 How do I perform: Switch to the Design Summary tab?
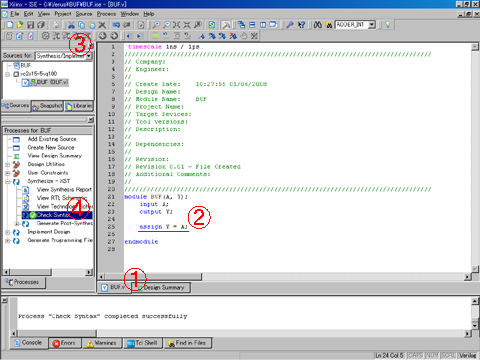161,287
